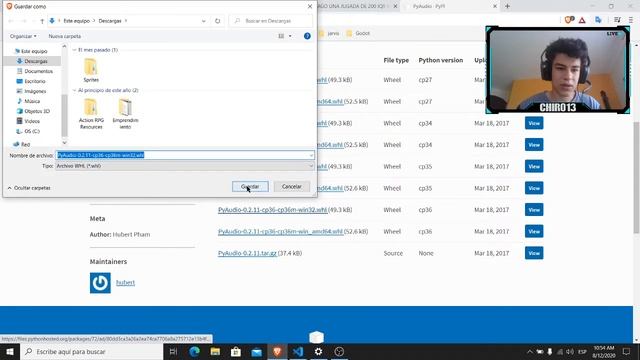Screen dimensions: 640x360
Task: Click View button for cp36 win32 row
Action: [534, 210]
